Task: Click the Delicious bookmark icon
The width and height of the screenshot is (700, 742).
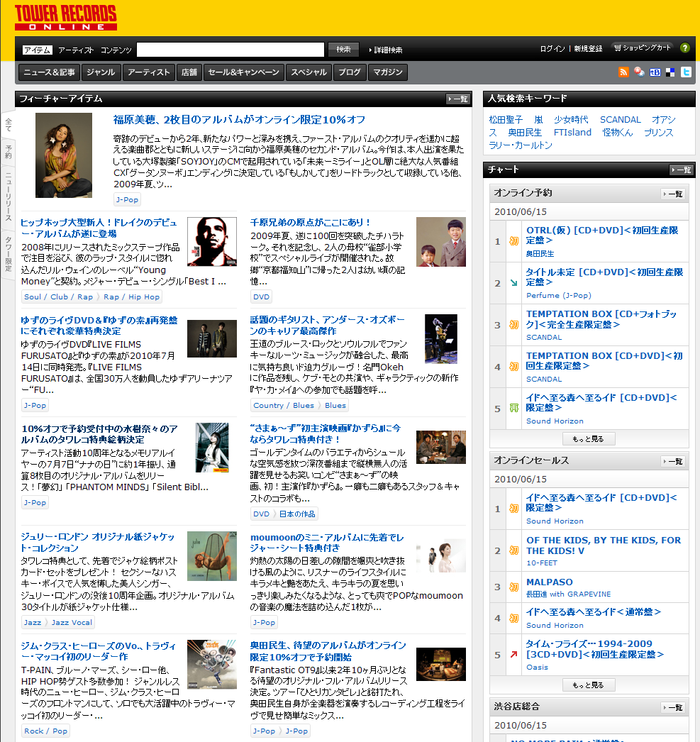Action: 670,72
